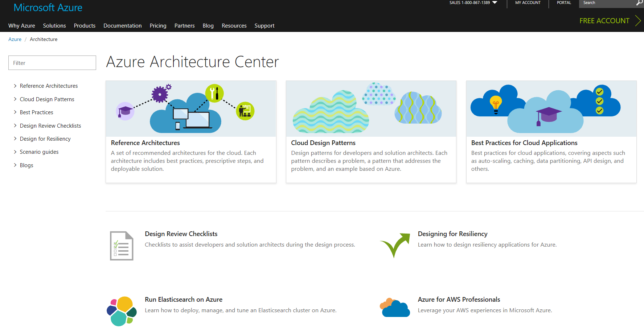Open Best Practices for Cloud Applications
644x330 pixels.
[x=524, y=143]
